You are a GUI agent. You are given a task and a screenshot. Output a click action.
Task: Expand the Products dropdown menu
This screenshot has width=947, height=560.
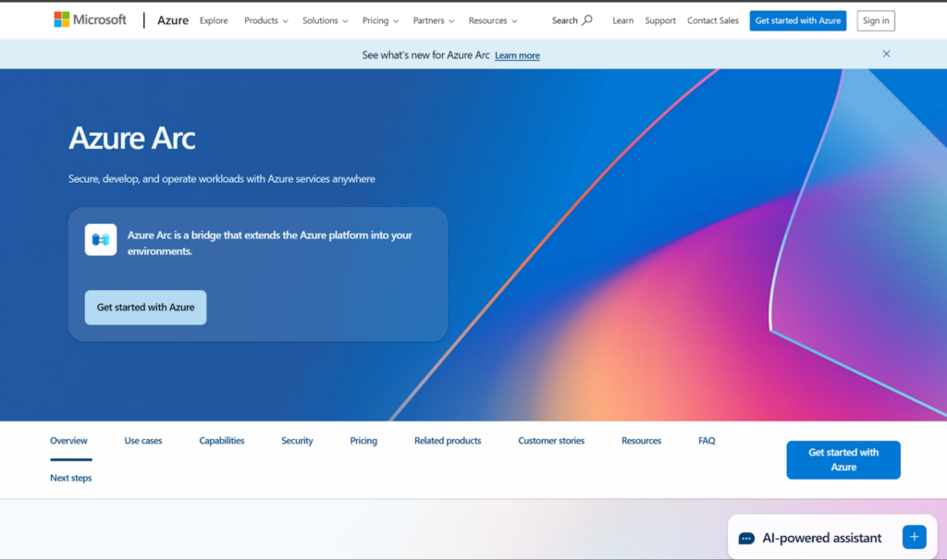[x=265, y=20]
